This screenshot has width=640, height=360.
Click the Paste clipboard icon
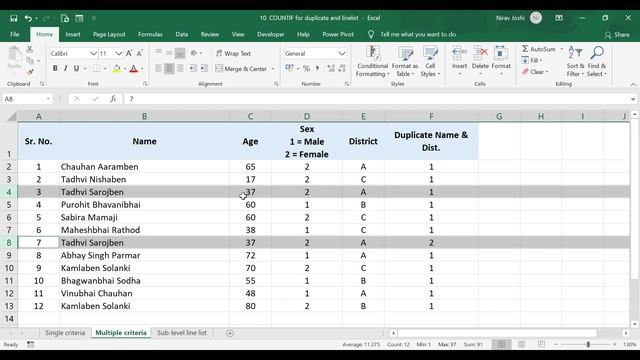coord(14,54)
